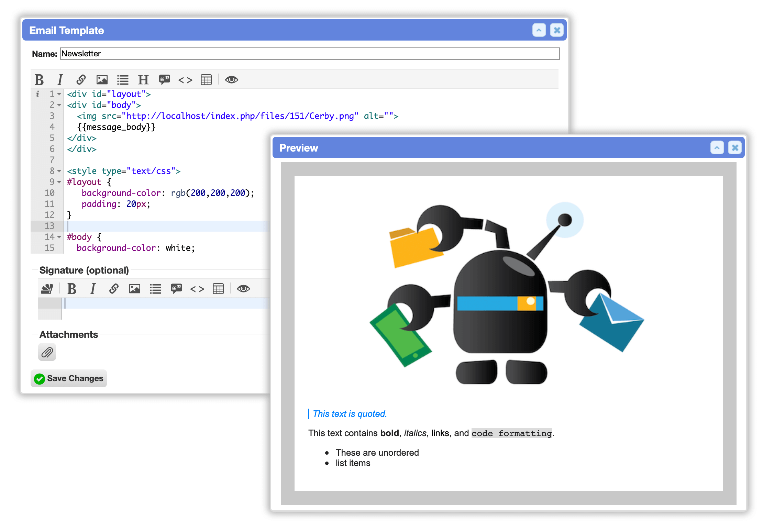Insert a heading with the H icon
The image size is (774, 532).
tap(143, 80)
